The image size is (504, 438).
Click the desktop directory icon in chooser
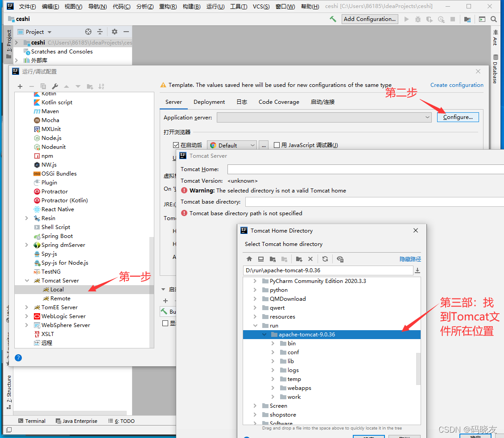pyautogui.click(x=261, y=259)
